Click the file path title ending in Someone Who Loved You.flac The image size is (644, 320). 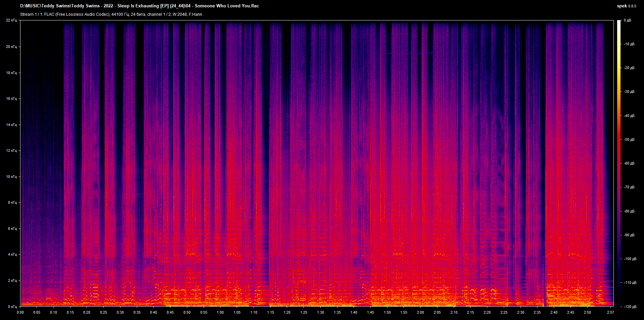click(140, 6)
